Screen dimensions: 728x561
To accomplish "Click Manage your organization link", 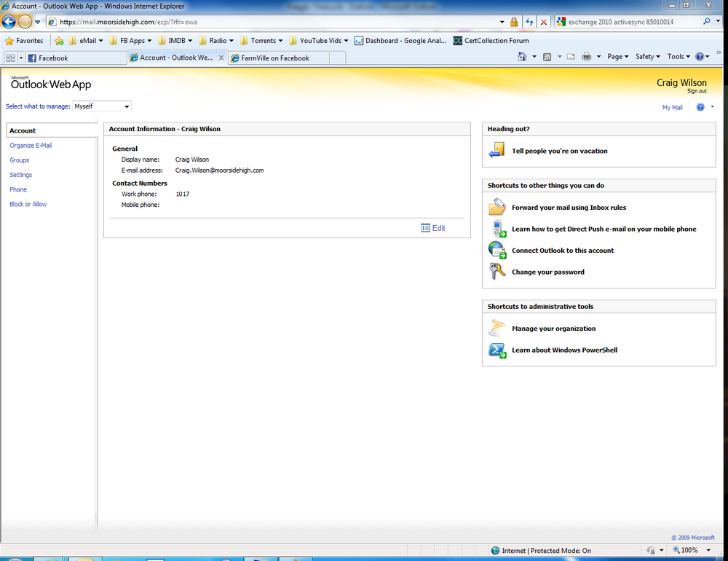I will pos(553,329).
